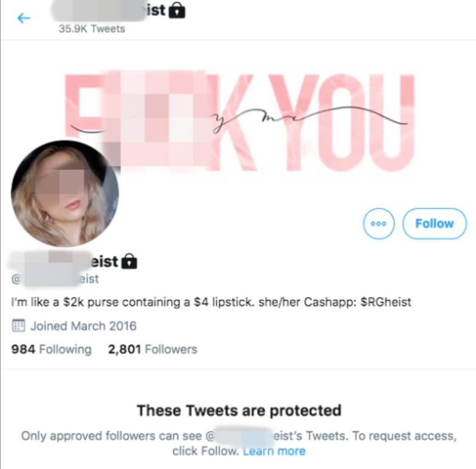
Task: Click the profile display name ending in eist
Action: [x=64, y=261]
